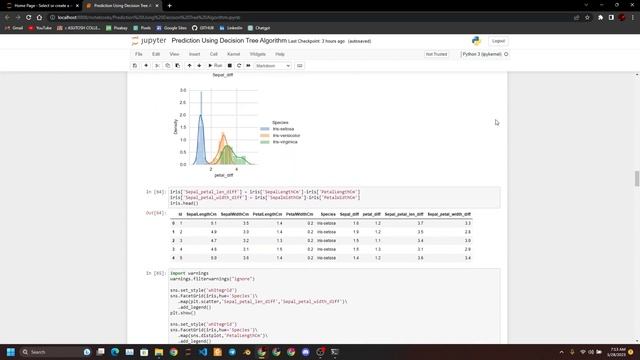Open the Pixabay bookmark
The image size is (640, 360).
117,28
